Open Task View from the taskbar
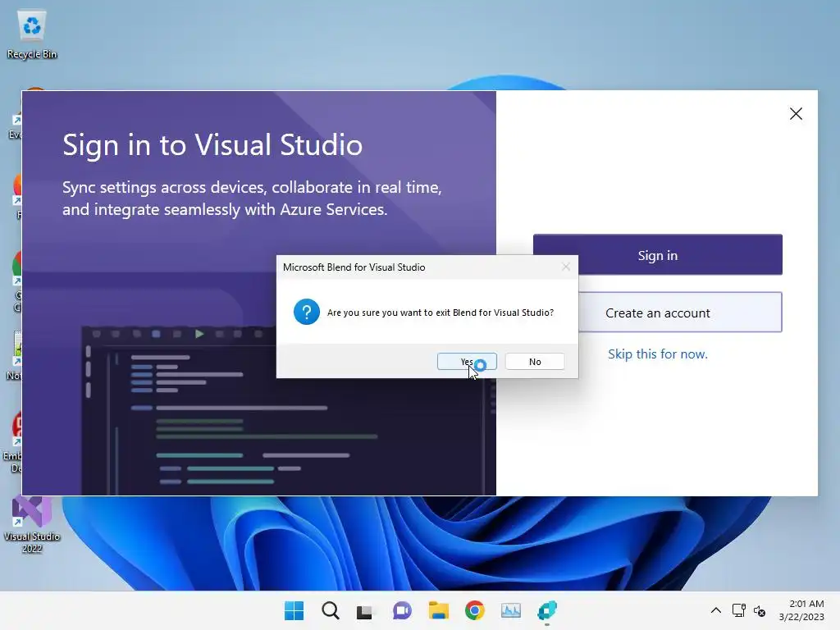 pyautogui.click(x=365, y=610)
